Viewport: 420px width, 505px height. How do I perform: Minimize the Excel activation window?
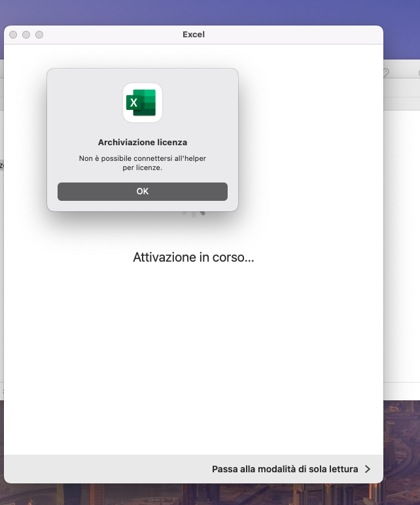26,35
